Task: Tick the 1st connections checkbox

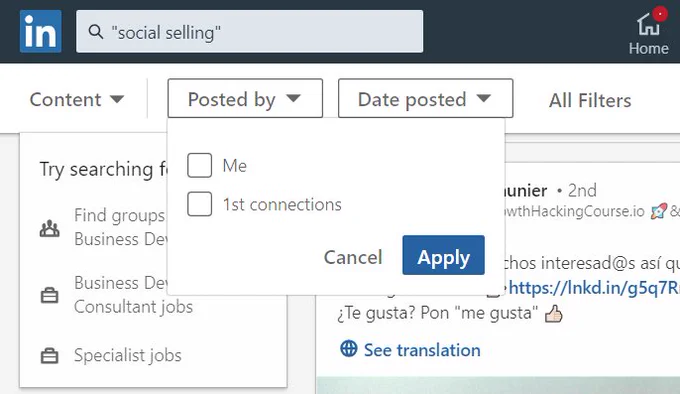Action: pos(199,204)
